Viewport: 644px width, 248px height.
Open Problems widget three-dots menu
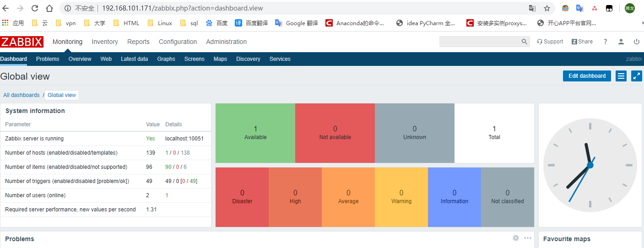tap(528, 238)
